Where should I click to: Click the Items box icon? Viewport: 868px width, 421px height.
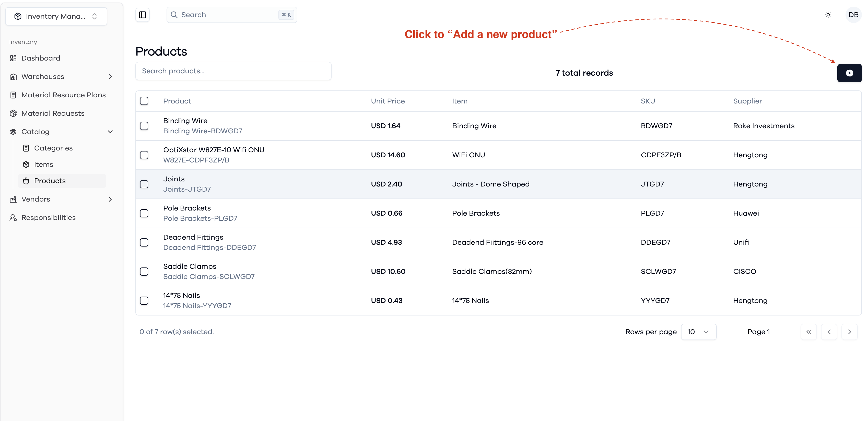click(26, 165)
